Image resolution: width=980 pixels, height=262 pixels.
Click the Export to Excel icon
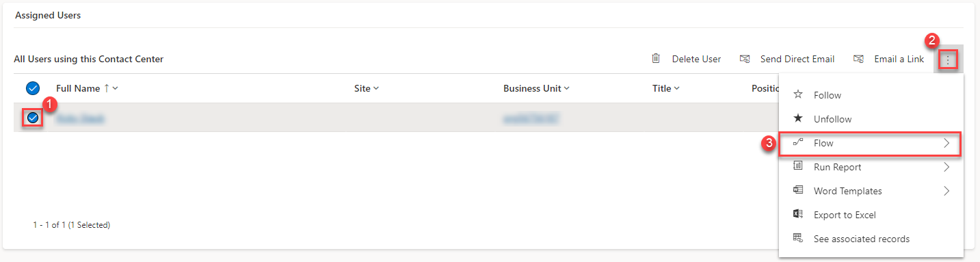click(797, 215)
